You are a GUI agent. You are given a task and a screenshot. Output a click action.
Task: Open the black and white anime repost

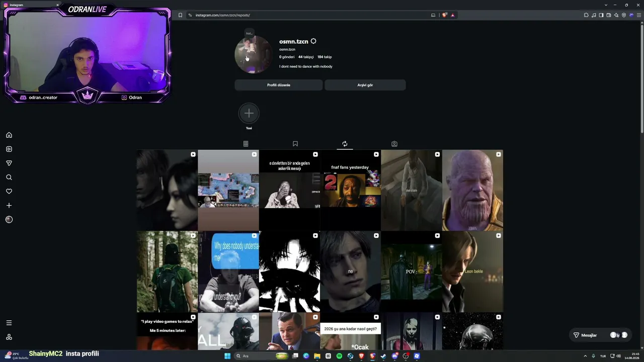[289, 271]
